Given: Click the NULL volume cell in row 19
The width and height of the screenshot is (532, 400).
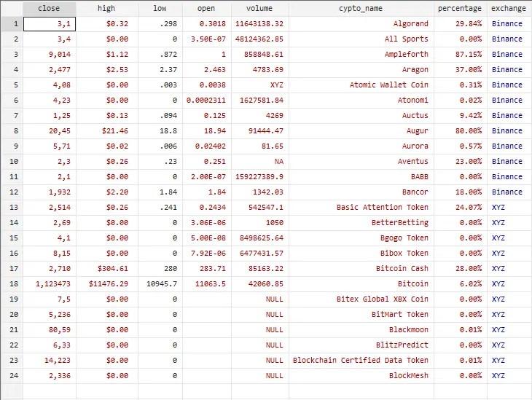Looking at the screenshot, I should point(260,299).
